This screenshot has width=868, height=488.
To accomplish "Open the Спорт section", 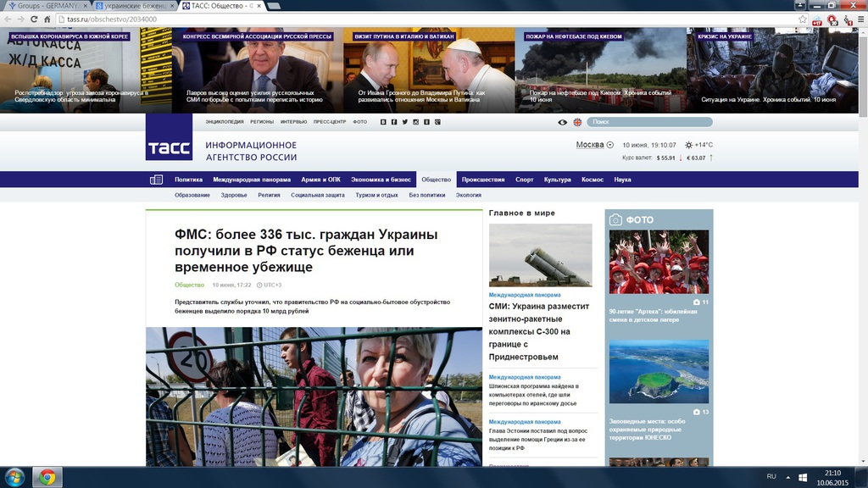I will (524, 180).
